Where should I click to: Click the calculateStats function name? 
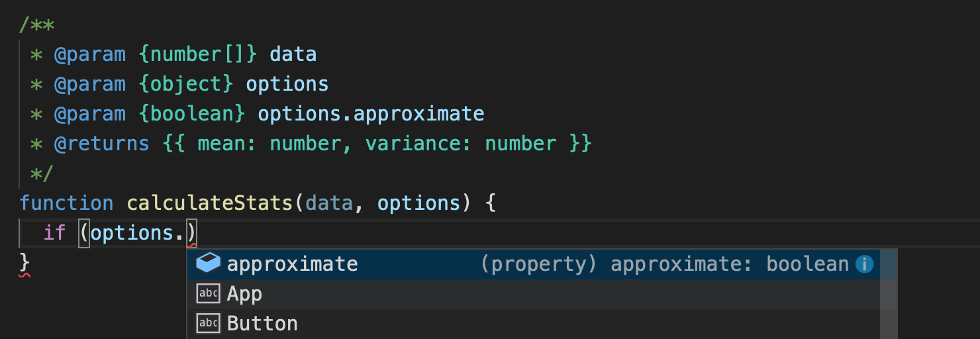pyautogui.click(x=211, y=203)
